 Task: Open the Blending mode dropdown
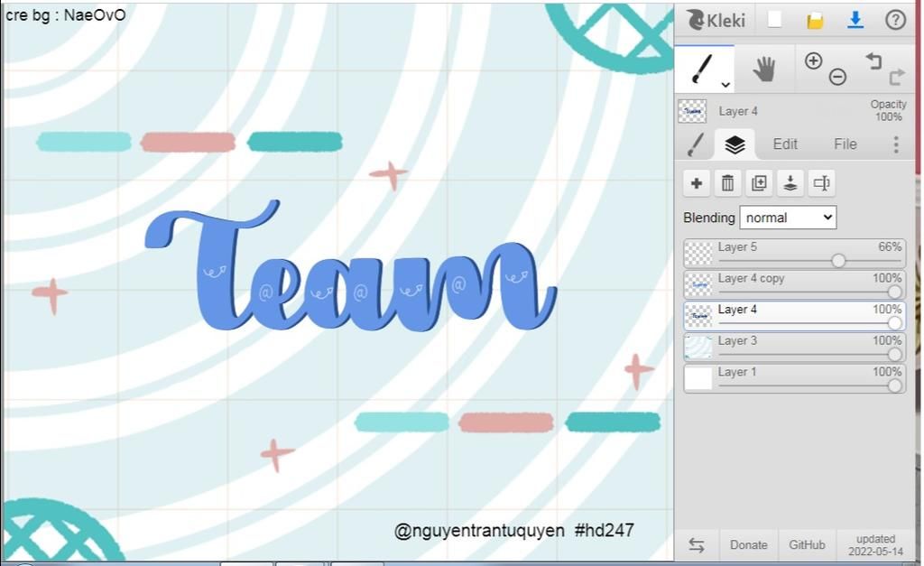pos(788,218)
